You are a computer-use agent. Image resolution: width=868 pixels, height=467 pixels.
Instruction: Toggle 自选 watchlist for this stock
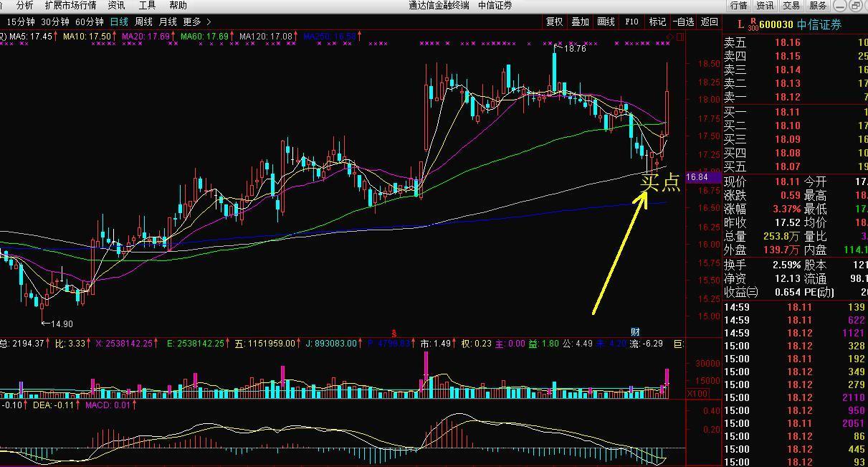(683, 22)
